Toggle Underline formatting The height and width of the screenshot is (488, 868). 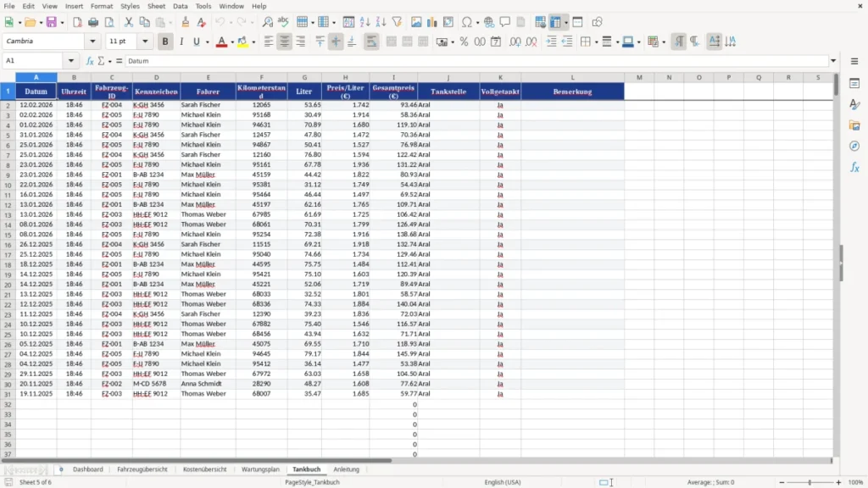(x=197, y=42)
